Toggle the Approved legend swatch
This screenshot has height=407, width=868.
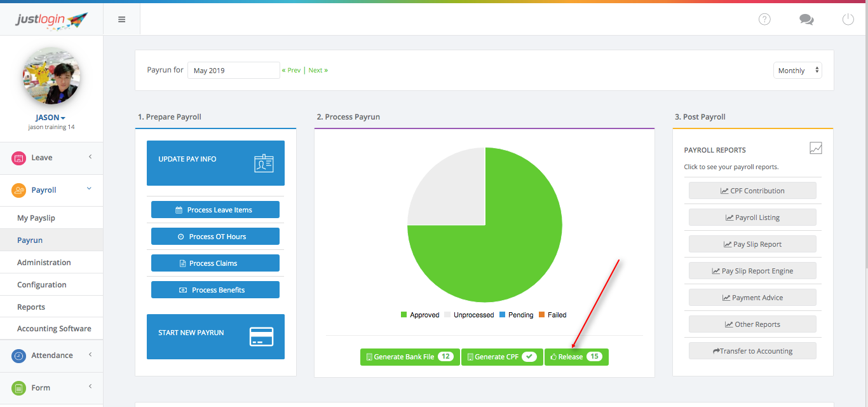(x=403, y=315)
